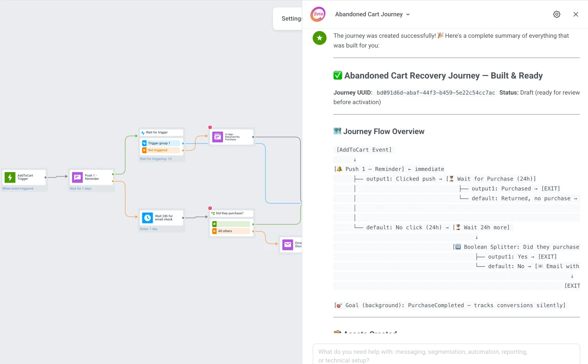Viewport: 588px width, 364px height.
Task: Select the AddToCart Trigger lightning bolt icon
Action: click(10, 177)
